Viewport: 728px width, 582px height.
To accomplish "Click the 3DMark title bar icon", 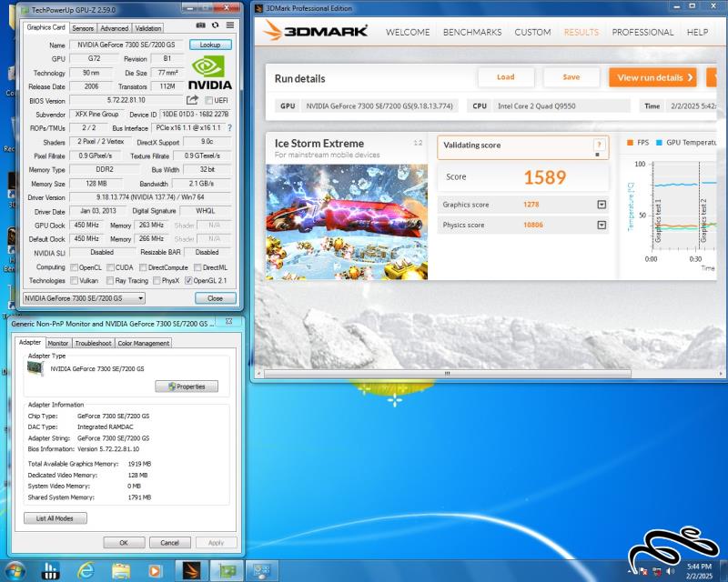I will click(x=259, y=8).
